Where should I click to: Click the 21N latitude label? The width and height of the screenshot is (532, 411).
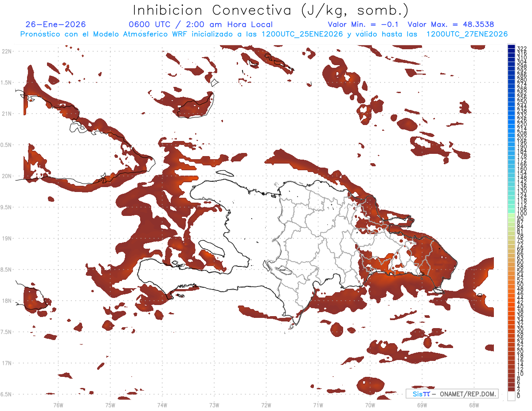point(6,114)
